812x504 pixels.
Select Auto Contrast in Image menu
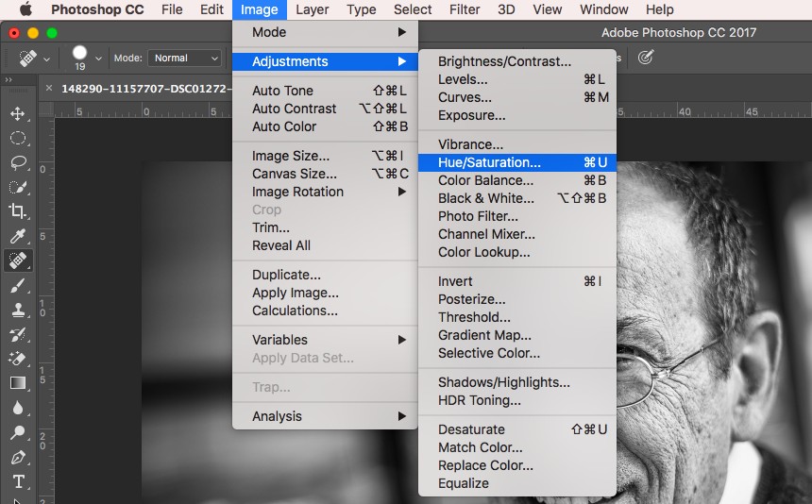click(325, 109)
